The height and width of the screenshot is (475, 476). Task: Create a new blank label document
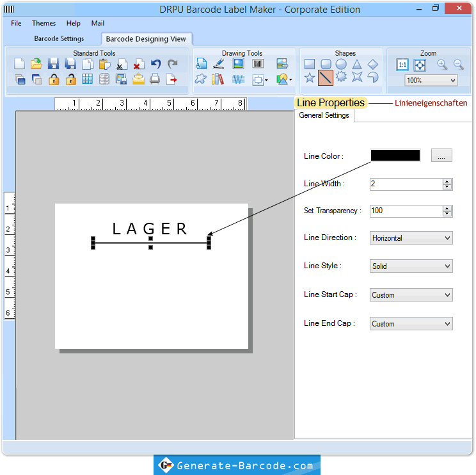20,64
